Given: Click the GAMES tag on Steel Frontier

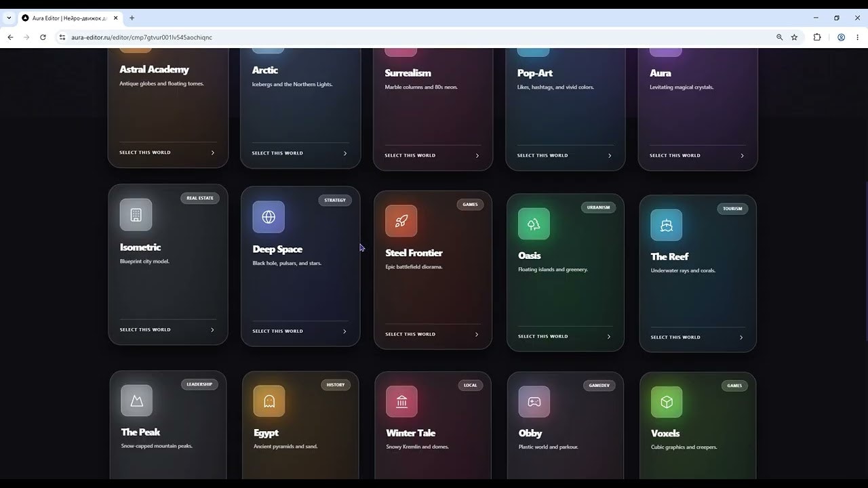Looking at the screenshot, I should [470, 204].
